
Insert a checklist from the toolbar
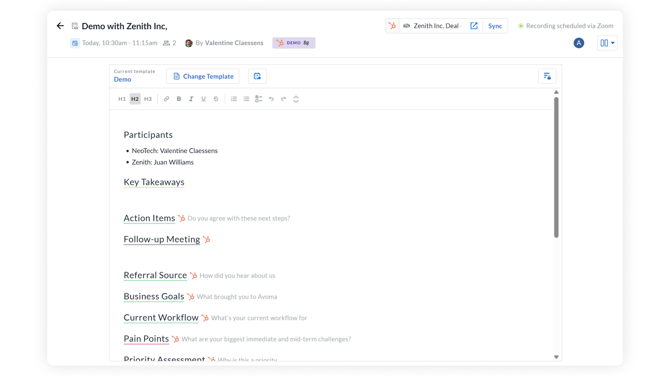click(259, 99)
